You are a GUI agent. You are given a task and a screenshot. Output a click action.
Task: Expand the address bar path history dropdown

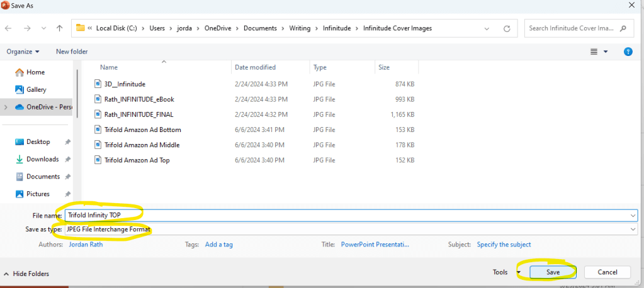pos(487,28)
